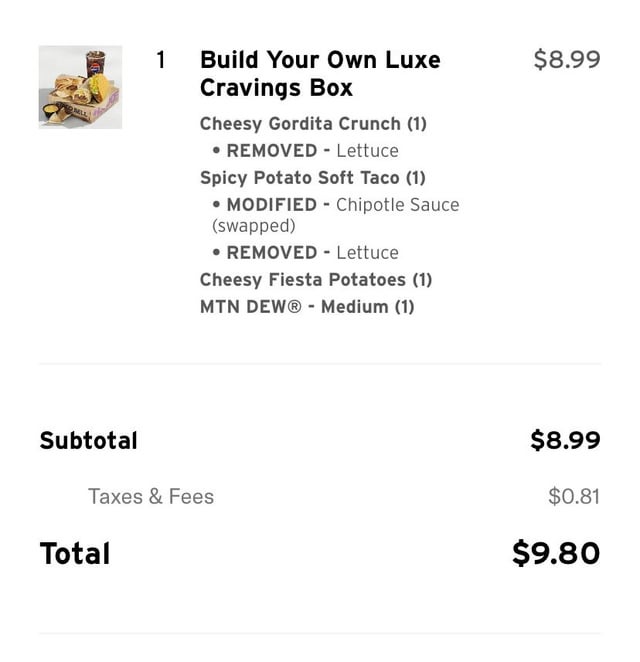Viewport: 640px width, 662px height.
Task: Click the divider line below Total
Action: pos(320,633)
